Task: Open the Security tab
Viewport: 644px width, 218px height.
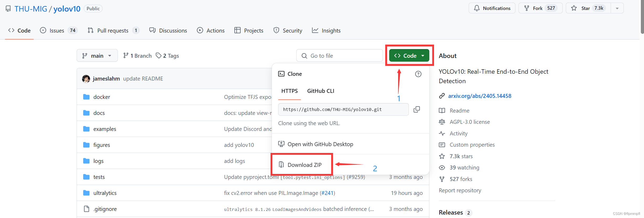Action: click(288, 30)
